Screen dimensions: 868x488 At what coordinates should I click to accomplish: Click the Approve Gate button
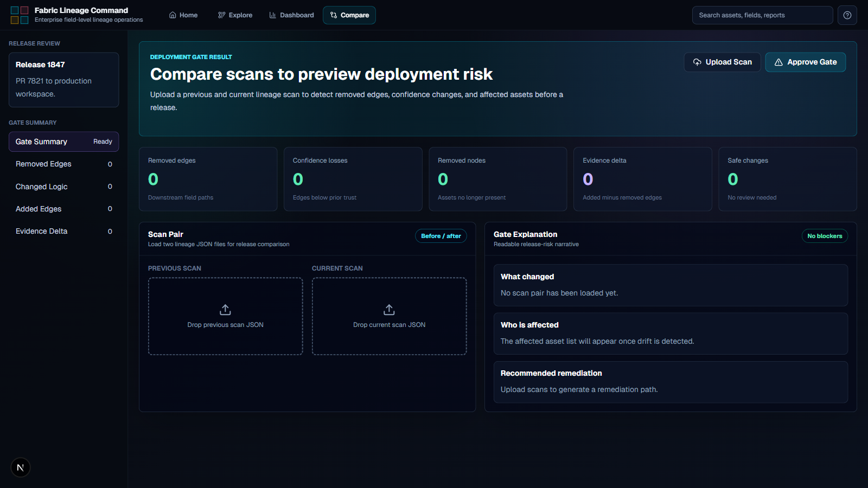806,62
